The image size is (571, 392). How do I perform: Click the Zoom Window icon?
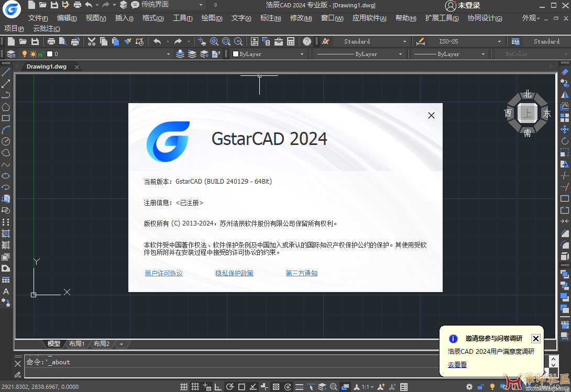(226, 41)
